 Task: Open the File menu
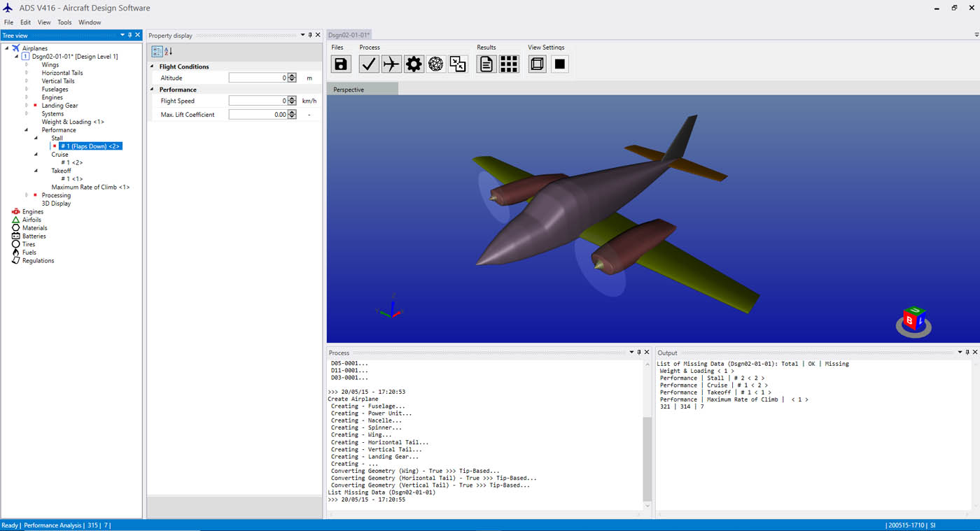coord(9,22)
